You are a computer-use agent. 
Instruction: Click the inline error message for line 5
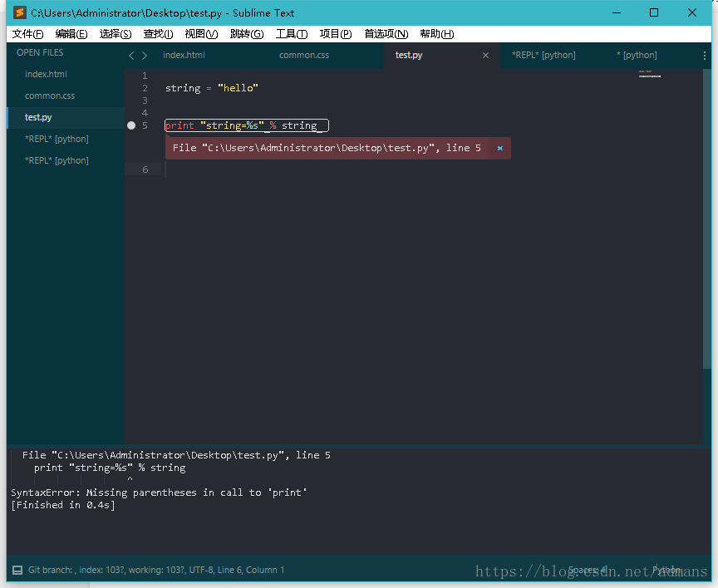point(327,148)
